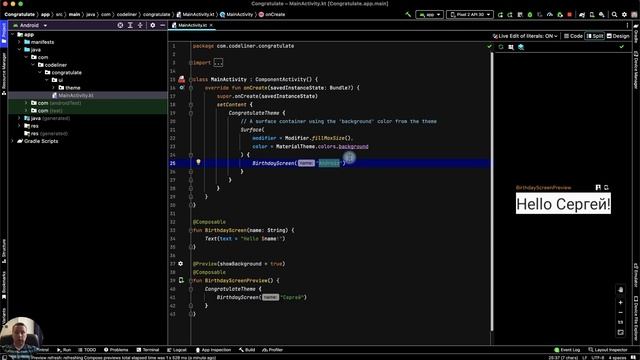The height and width of the screenshot is (360, 640).
Task: Expand the theme folder
Action: click(53, 88)
